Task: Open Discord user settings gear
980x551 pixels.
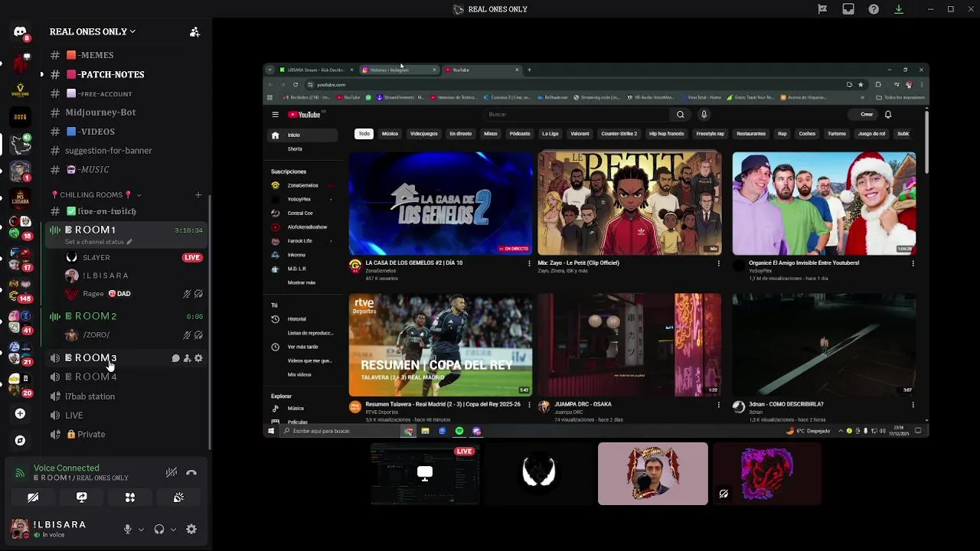Action: pyautogui.click(x=191, y=529)
